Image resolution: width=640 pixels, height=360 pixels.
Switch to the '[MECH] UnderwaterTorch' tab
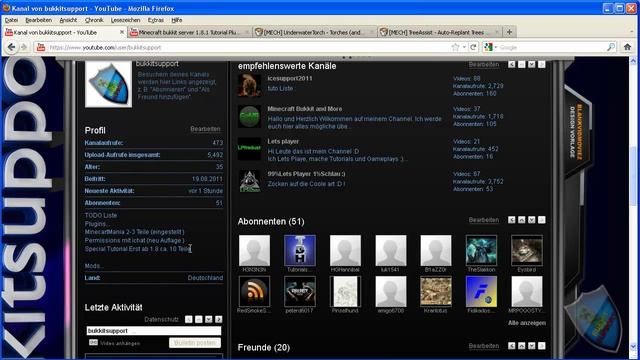(314, 32)
